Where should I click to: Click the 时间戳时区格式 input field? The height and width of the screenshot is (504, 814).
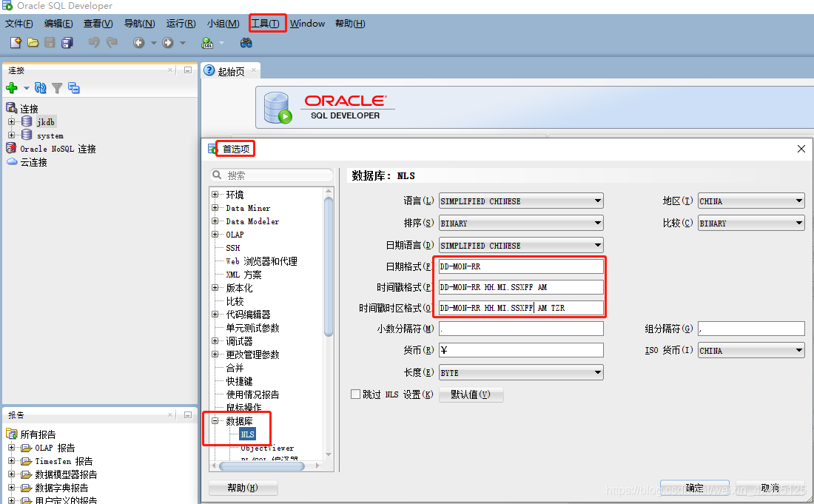click(x=521, y=308)
